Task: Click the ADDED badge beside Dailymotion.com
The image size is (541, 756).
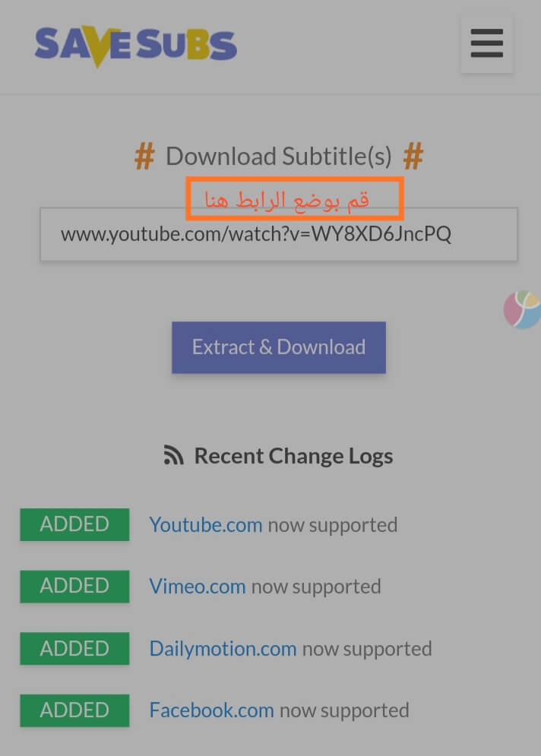Action: tap(74, 648)
